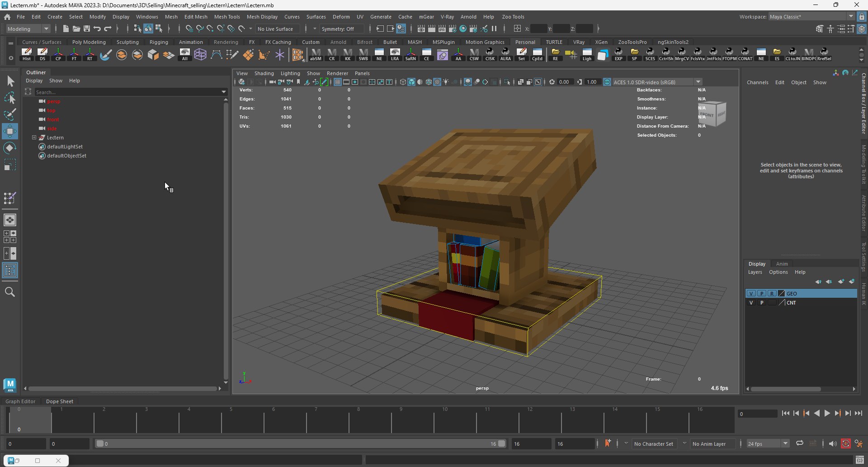Activate the Scale tool in toolbox
This screenshot has height=467, width=868.
coord(10,165)
